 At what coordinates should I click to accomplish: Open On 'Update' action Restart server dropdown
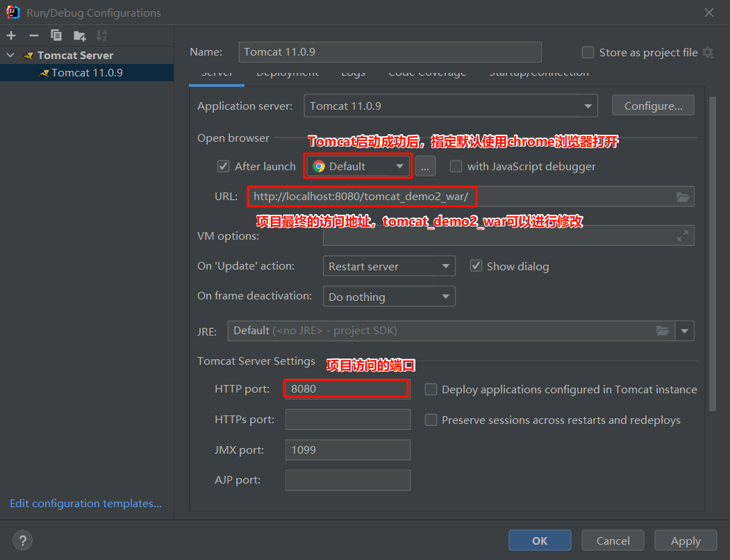coord(389,266)
